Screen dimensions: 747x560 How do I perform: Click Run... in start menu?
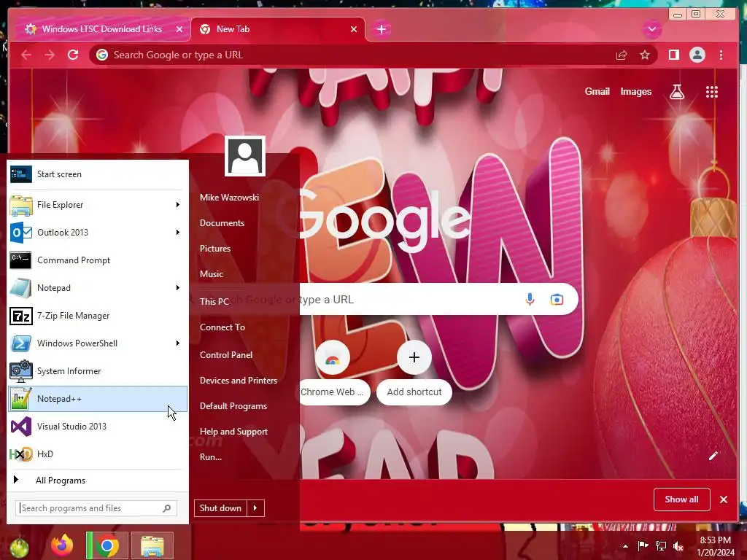pos(211,457)
